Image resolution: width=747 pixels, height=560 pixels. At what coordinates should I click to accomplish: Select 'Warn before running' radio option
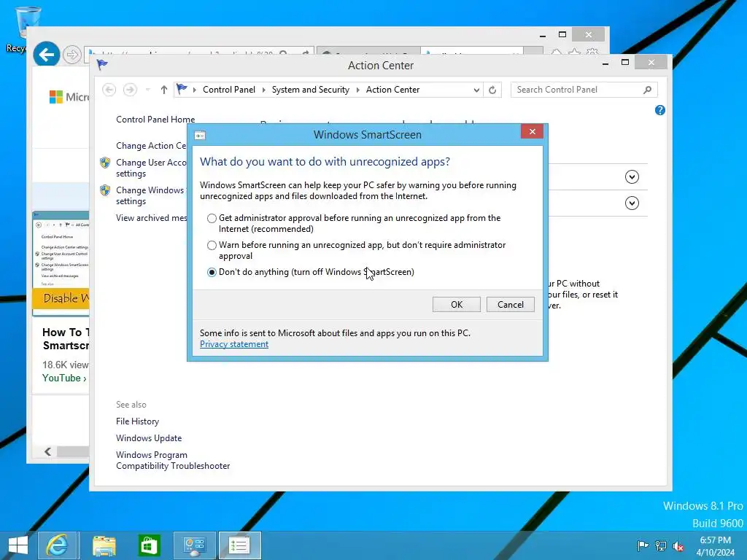[212, 245]
